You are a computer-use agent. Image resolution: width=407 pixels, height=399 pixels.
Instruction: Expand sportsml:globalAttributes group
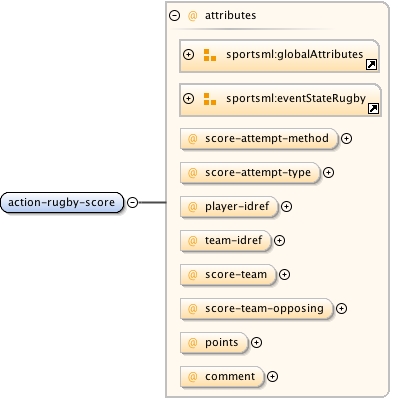(x=189, y=54)
